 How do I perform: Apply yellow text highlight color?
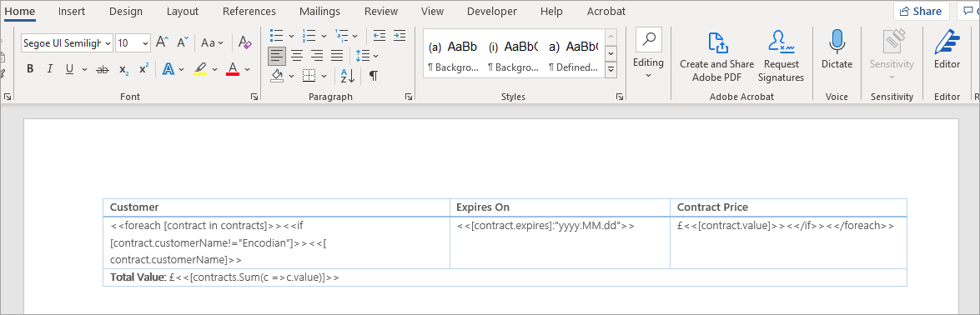(x=200, y=68)
